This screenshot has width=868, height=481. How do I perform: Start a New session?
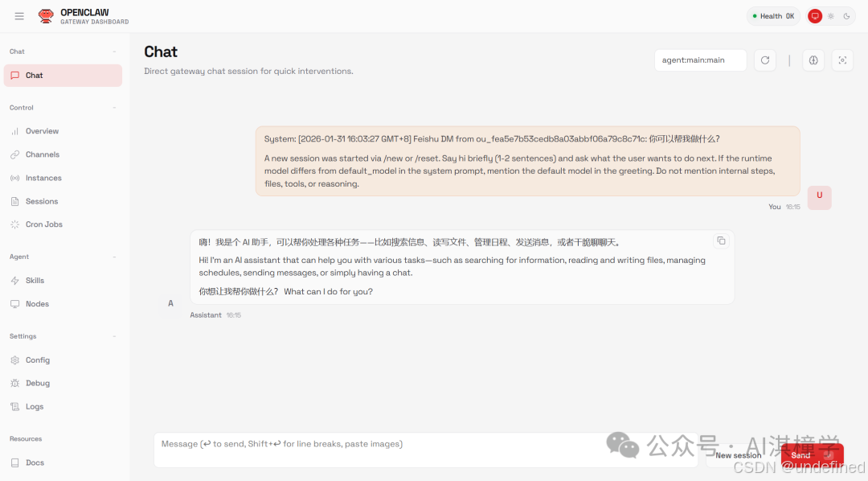click(738, 455)
